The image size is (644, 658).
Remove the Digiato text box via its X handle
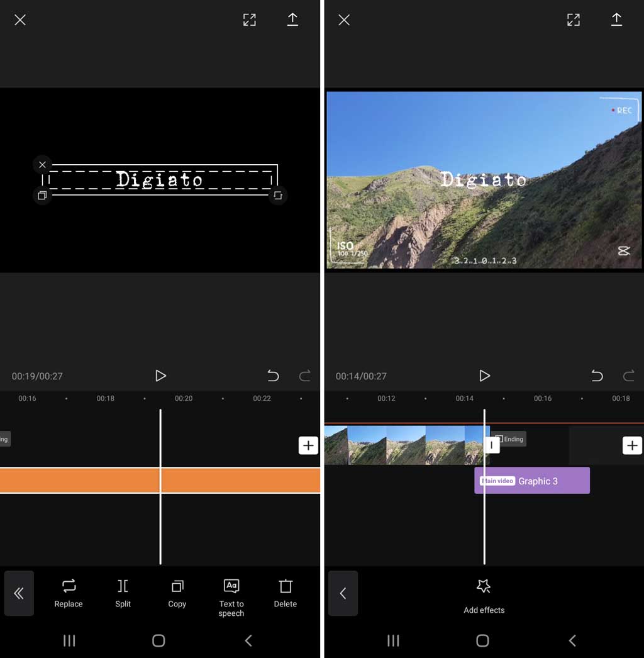pos(42,165)
